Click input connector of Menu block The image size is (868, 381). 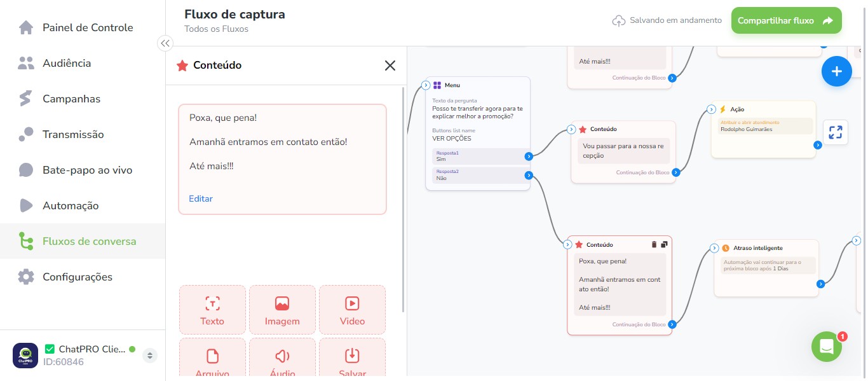click(426, 85)
